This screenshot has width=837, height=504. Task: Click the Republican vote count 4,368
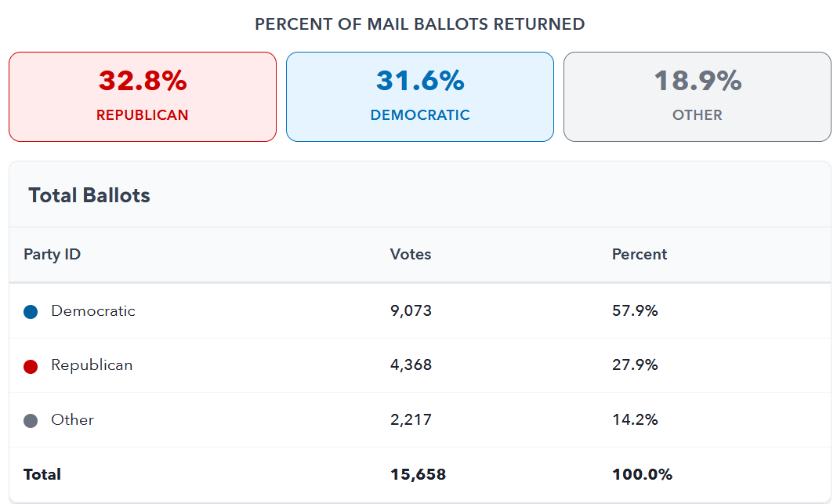(411, 365)
